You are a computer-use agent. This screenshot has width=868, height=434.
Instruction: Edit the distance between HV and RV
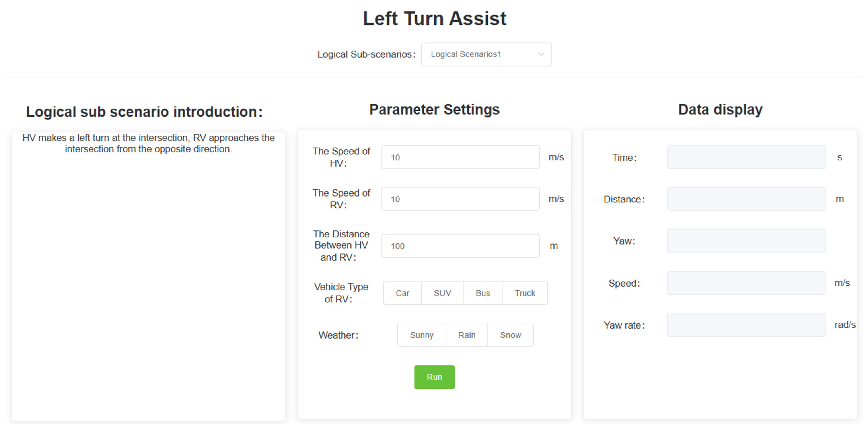(460, 246)
